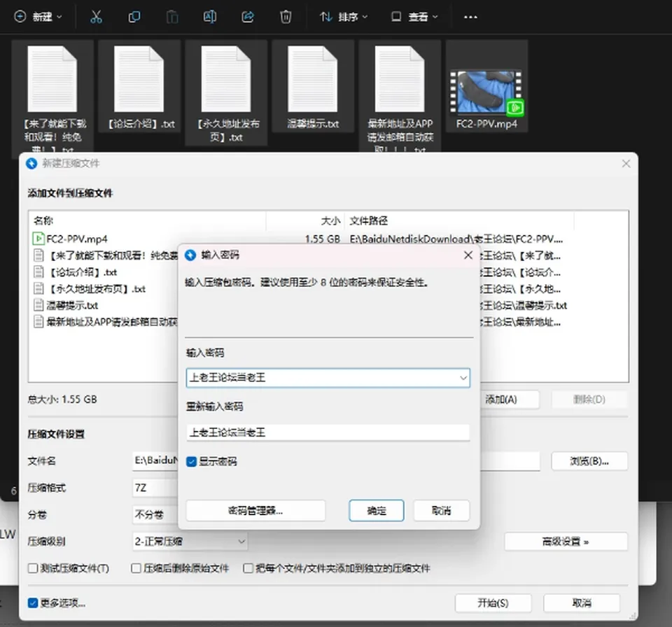672x627 pixels.
Task: Select the 【来了就能下载和观看！纯免费！】.txt file icon in Explorer
Action: [52, 79]
